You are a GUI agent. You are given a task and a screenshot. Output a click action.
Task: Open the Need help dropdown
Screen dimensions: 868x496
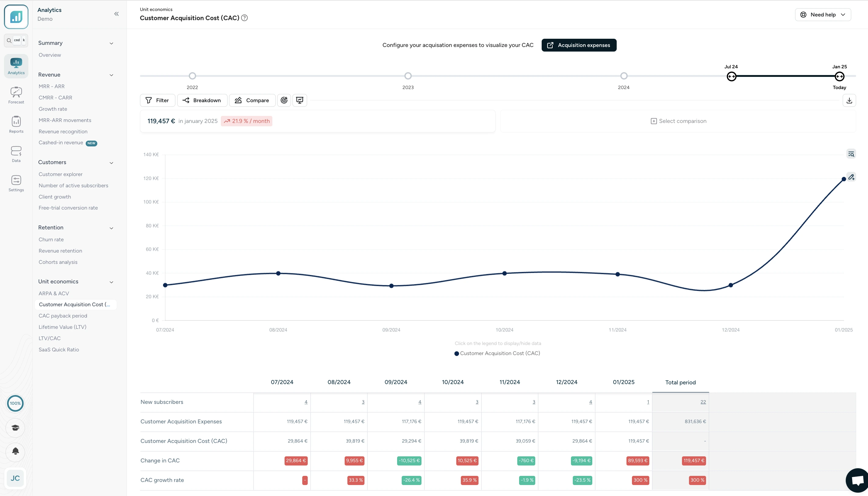point(823,15)
